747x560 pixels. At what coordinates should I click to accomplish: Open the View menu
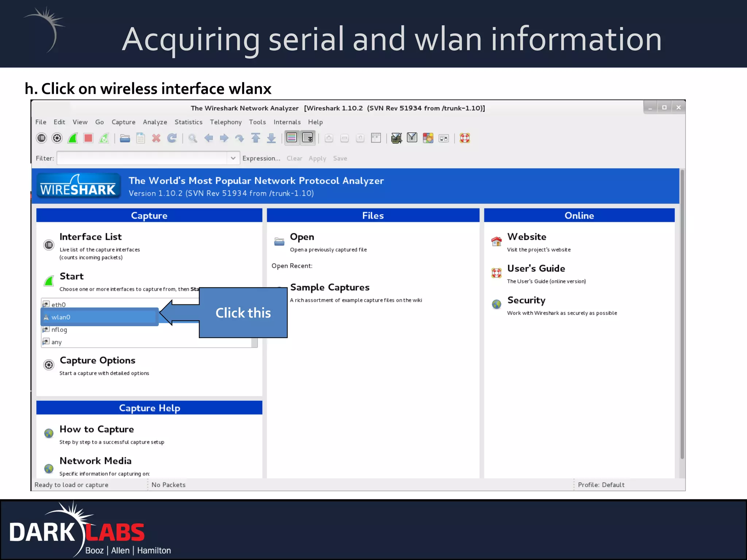point(80,122)
